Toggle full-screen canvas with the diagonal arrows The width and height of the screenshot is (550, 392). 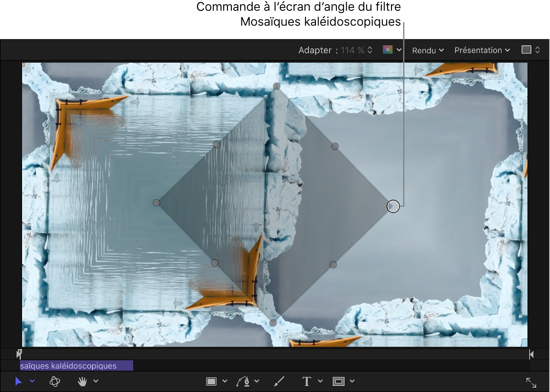(531, 382)
